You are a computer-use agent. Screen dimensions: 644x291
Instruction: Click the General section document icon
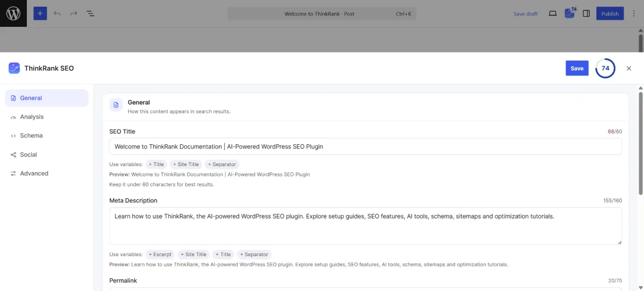(116, 105)
